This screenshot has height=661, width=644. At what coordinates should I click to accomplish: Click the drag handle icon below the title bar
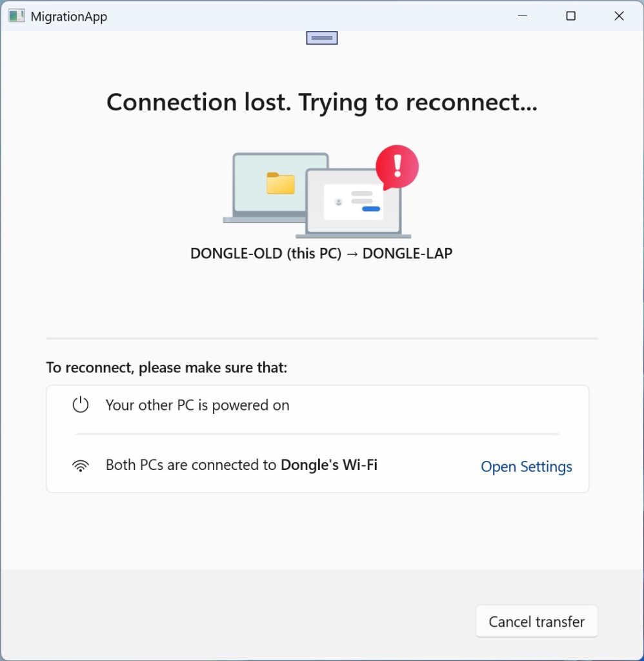(x=321, y=37)
